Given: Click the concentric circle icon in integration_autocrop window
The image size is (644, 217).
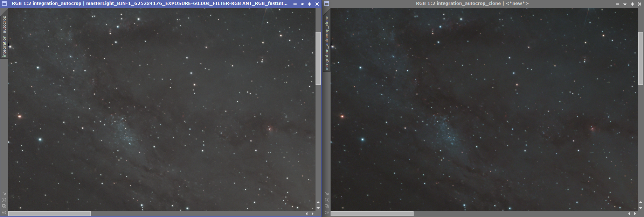Looking at the screenshot, I should [x=4, y=212].
